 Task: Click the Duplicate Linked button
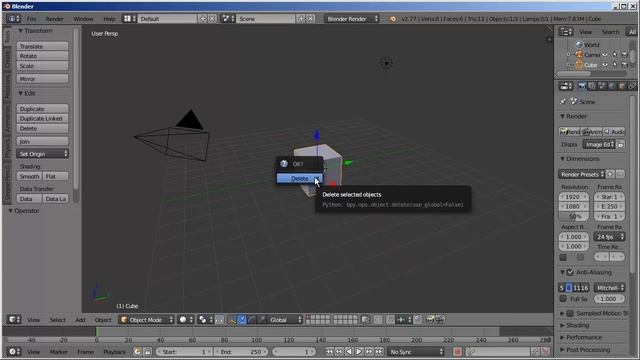click(x=42, y=118)
